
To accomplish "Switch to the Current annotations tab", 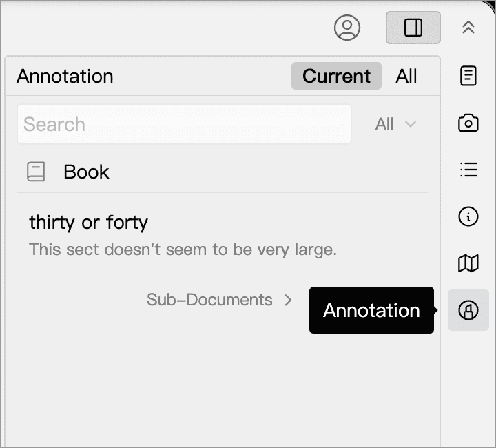I will click(336, 76).
